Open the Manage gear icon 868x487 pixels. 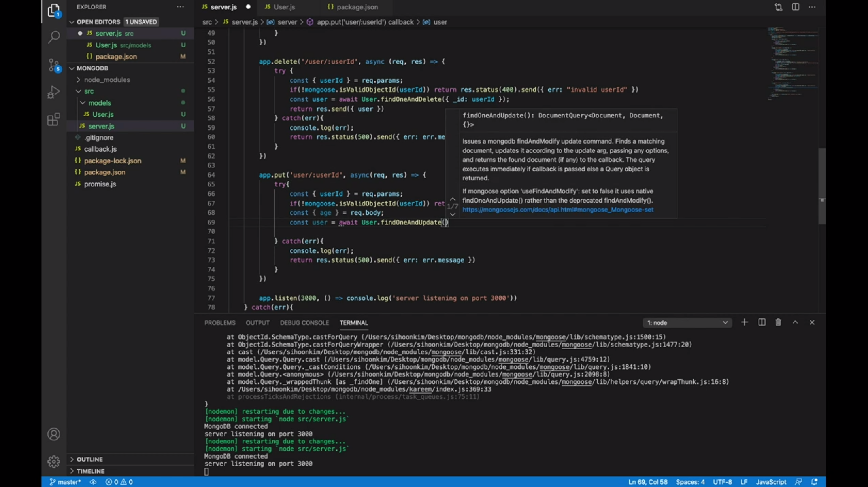click(54, 461)
